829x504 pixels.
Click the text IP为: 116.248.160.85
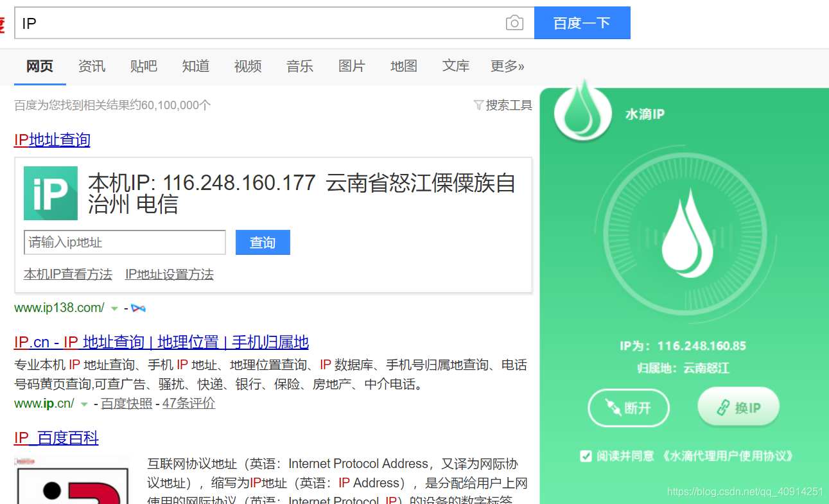pos(683,346)
